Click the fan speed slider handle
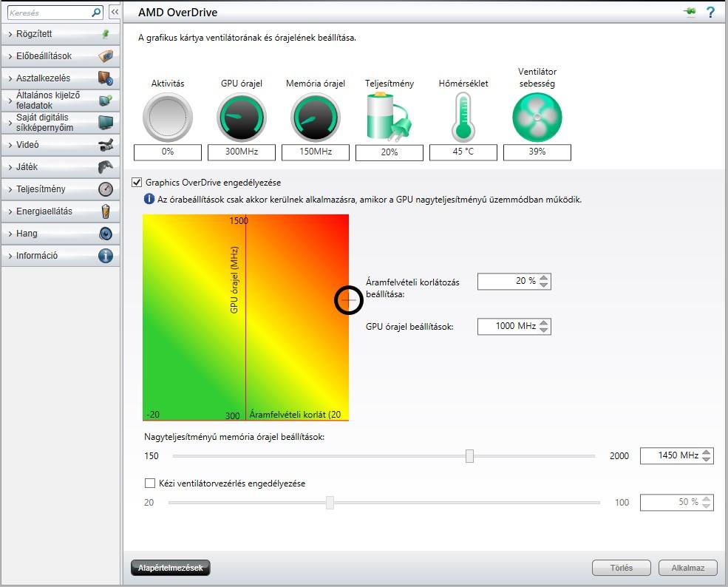 pos(330,503)
